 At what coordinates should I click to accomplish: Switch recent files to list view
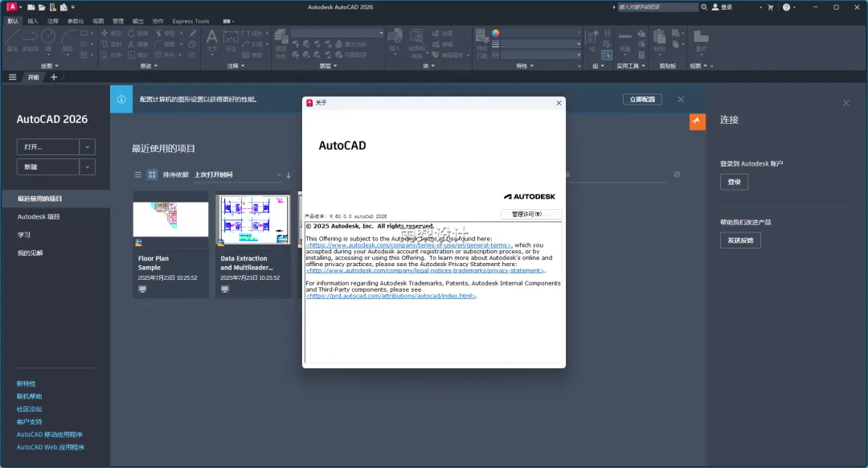pyautogui.click(x=138, y=174)
